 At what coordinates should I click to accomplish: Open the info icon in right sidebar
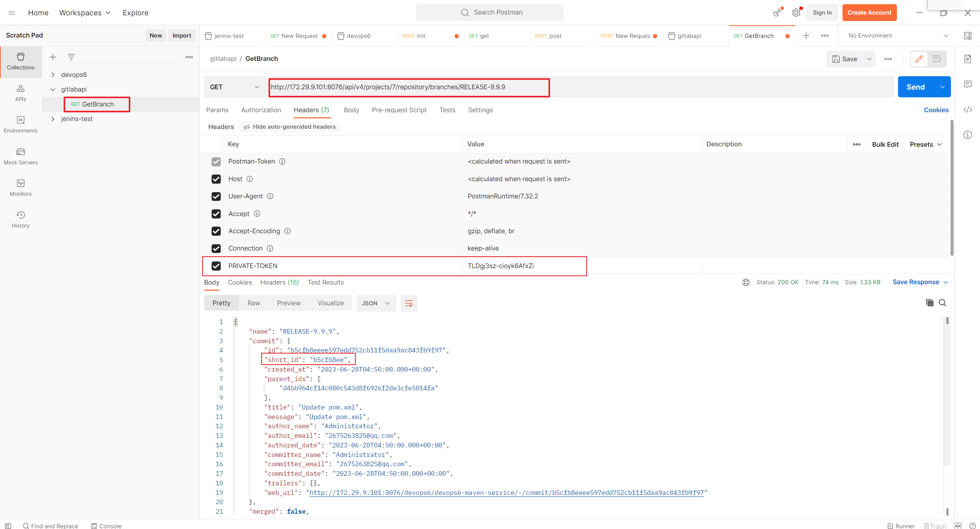pyautogui.click(x=968, y=135)
